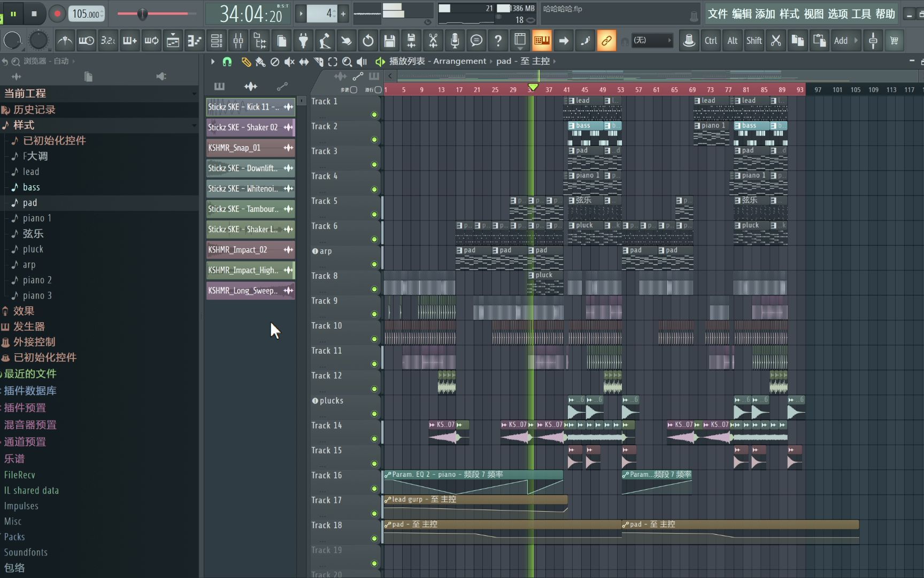924x578 pixels.
Task: Toggle the red record button
Action: click(x=57, y=13)
